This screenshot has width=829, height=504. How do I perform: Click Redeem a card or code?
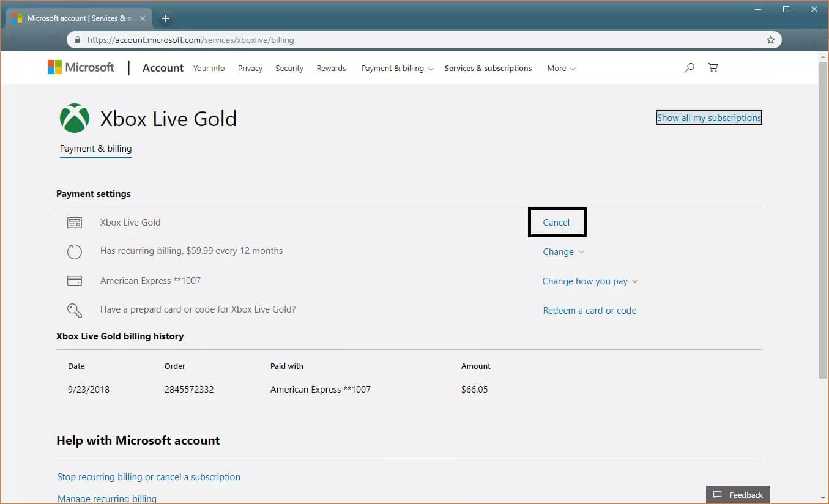(x=590, y=311)
